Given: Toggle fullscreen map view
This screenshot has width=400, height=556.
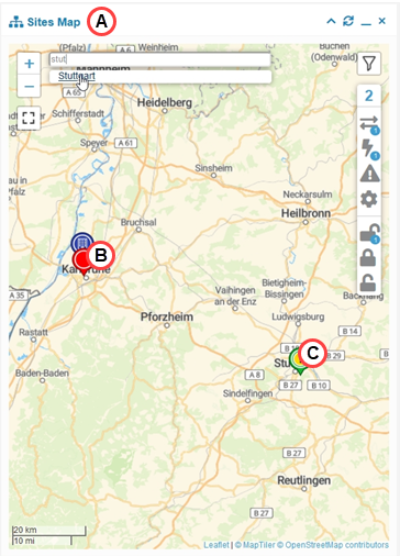Looking at the screenshot, I should (29, 118).
